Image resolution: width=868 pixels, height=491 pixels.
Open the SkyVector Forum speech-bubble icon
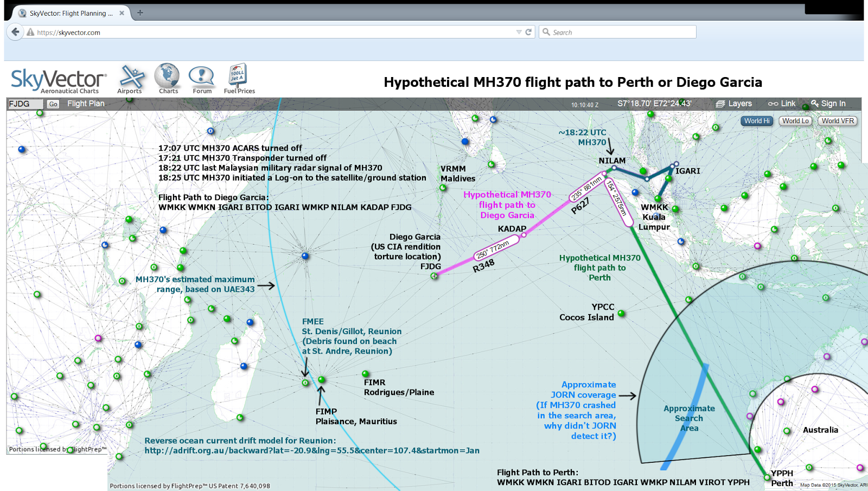point(201,76)
